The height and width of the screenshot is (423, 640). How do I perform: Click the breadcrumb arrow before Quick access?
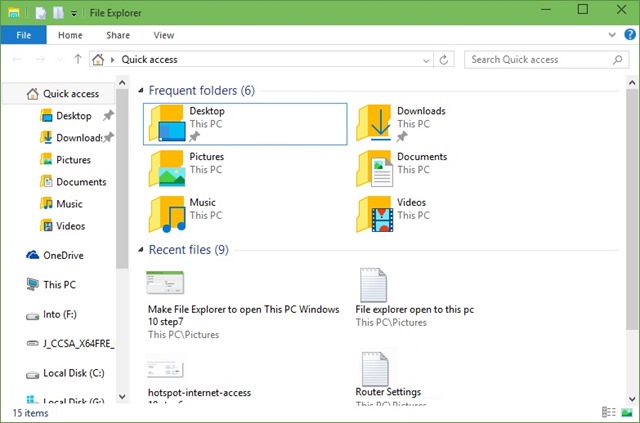(x=113, y=60)
